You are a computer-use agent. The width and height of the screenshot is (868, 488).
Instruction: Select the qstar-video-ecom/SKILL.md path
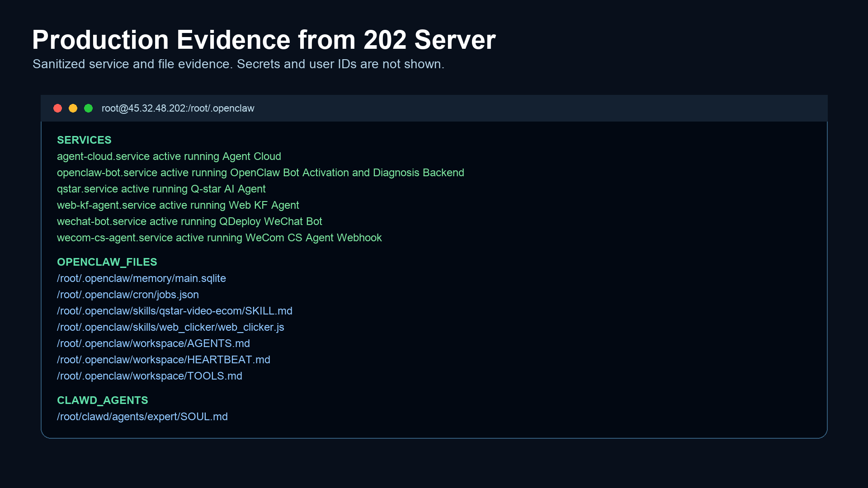[x=175, y=311]
